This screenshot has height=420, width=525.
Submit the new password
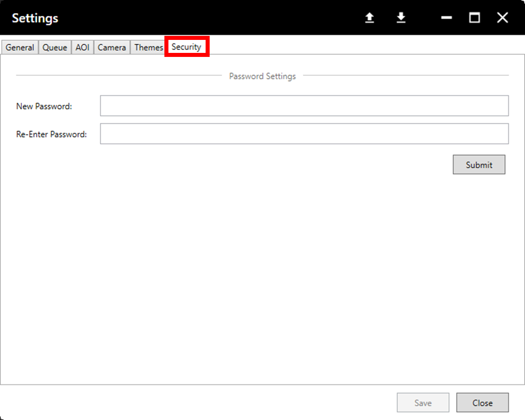[x=479, y=165]
